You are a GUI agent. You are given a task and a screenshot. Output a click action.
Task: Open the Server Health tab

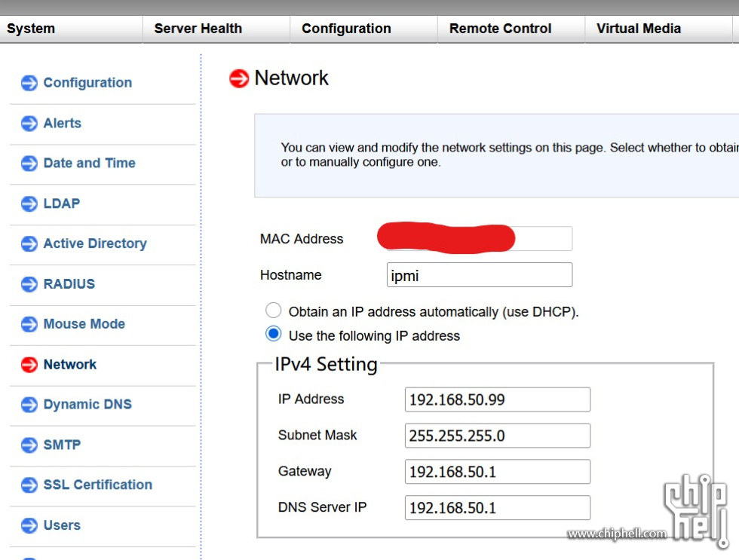(x=198, y=29)
